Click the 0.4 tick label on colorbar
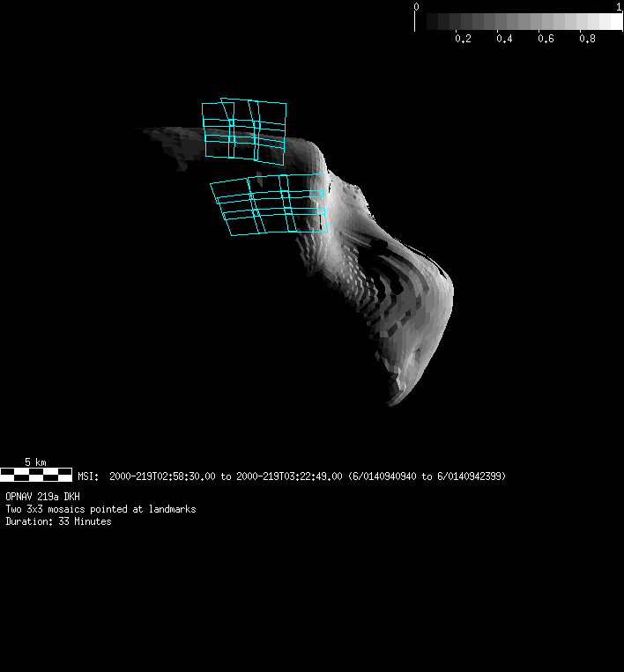The height and width of the screenshot is (672, 624). (x=504, y=39)
